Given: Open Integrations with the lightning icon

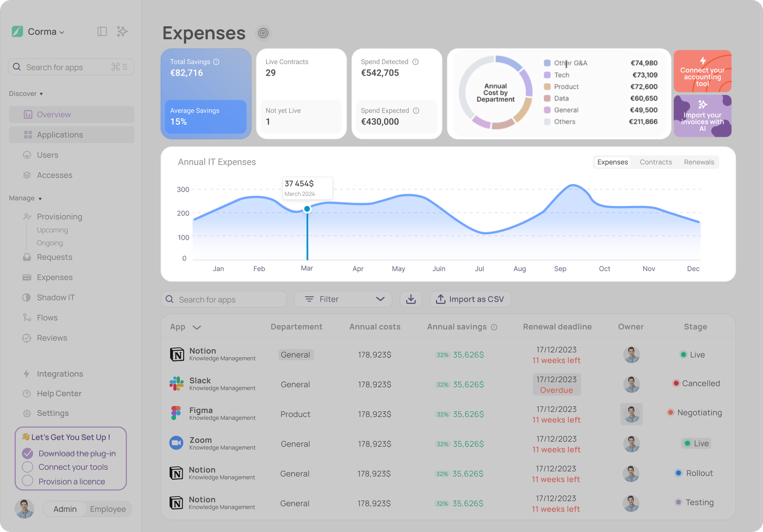Looking at the screenshot, I should [60, 374].
